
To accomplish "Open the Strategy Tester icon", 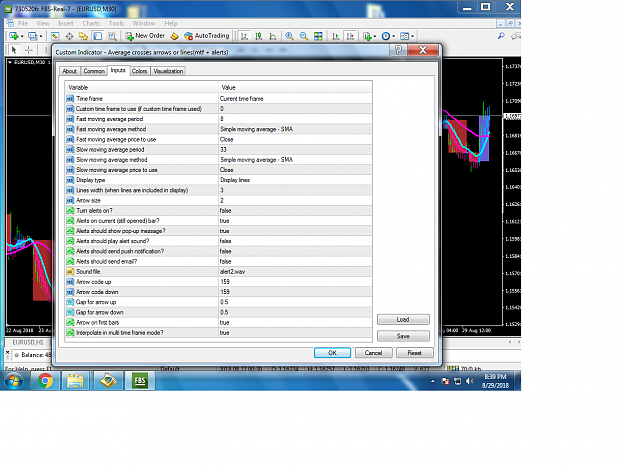I will [112, 36].
